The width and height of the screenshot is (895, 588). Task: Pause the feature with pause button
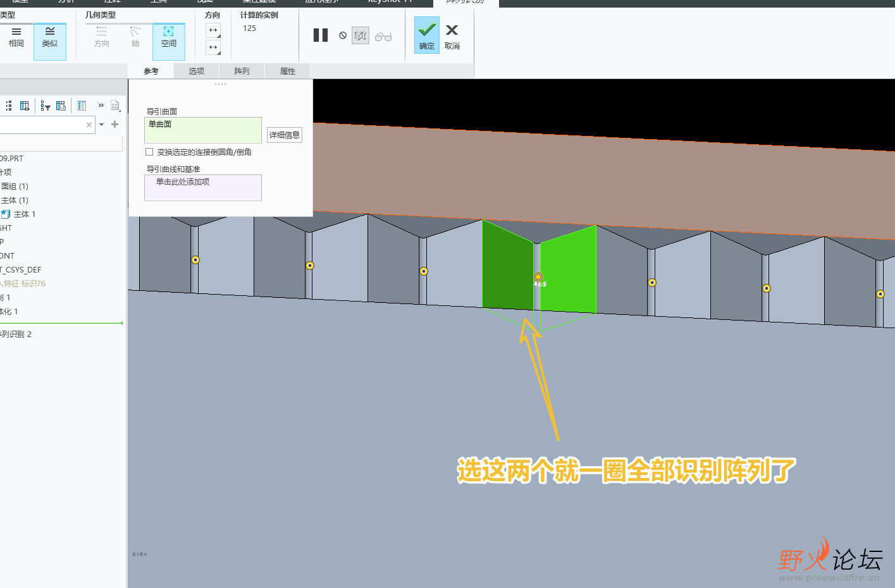[321, 35]
